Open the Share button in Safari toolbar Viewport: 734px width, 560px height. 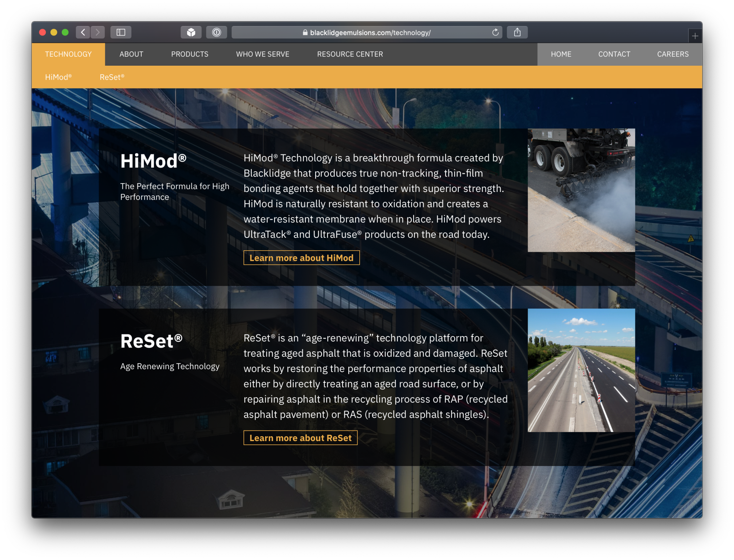(517, 32)
